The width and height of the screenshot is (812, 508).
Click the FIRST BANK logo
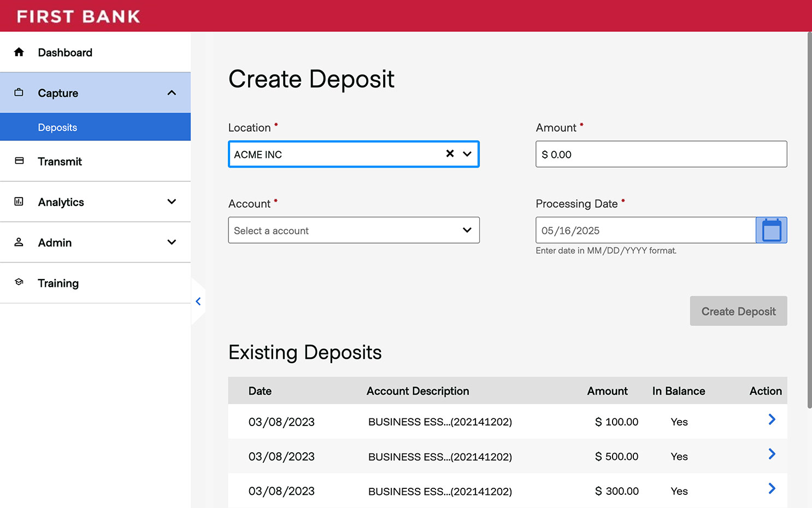coord(79,16)
